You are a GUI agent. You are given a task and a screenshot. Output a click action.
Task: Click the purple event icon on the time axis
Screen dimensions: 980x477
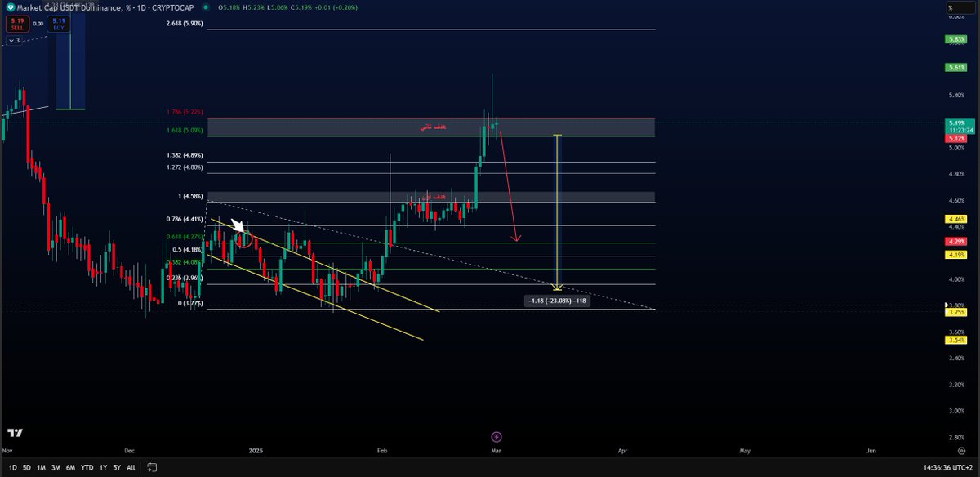(496, 439)
